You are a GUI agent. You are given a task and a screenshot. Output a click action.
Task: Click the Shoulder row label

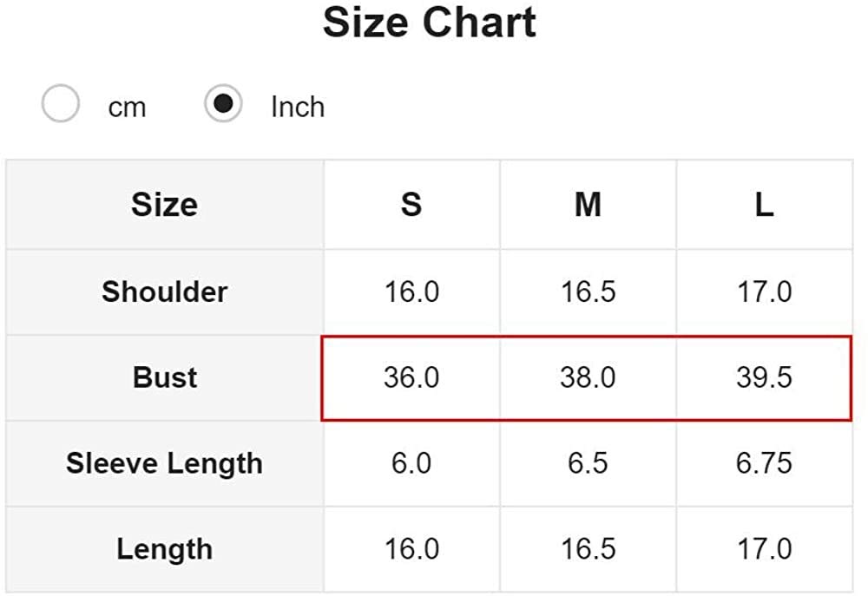click(x=164, y=291)
